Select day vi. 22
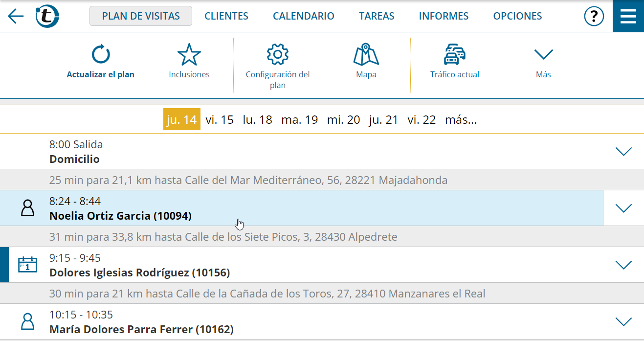 click(422, 120)
